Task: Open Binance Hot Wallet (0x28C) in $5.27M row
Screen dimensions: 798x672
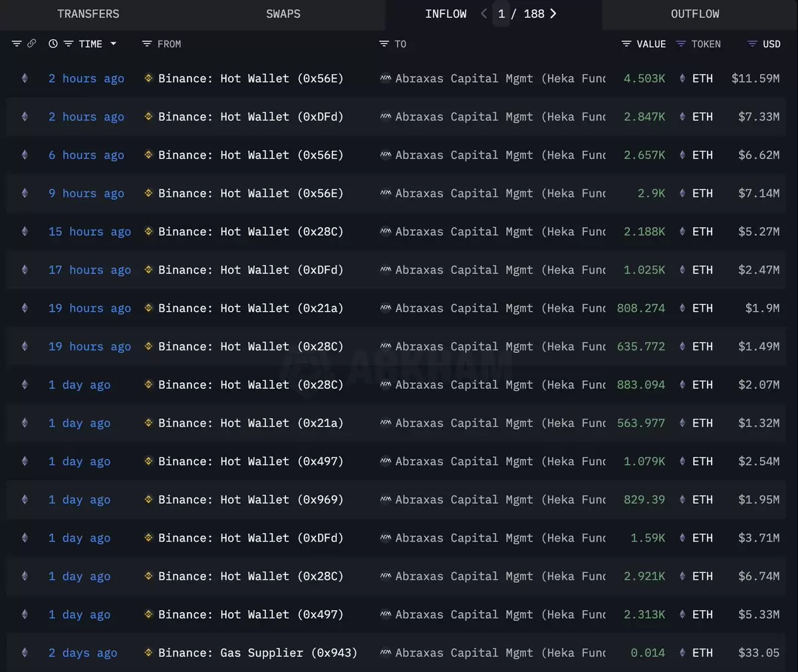Action: pyautogui.click(x=251, y=231)
